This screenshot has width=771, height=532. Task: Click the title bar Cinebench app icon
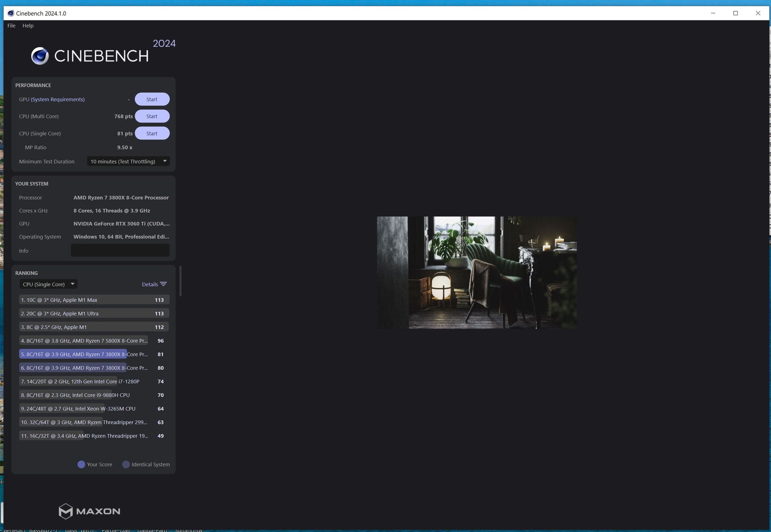(x=11, y=13)
